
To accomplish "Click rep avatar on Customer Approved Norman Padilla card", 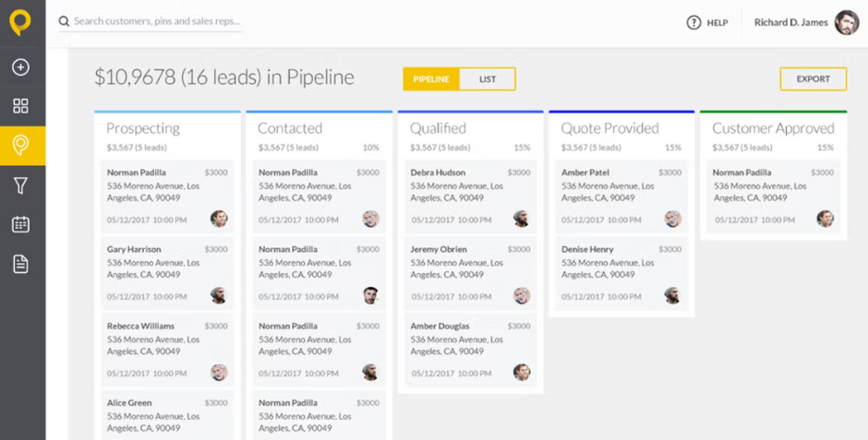I will tap(825, 219).
